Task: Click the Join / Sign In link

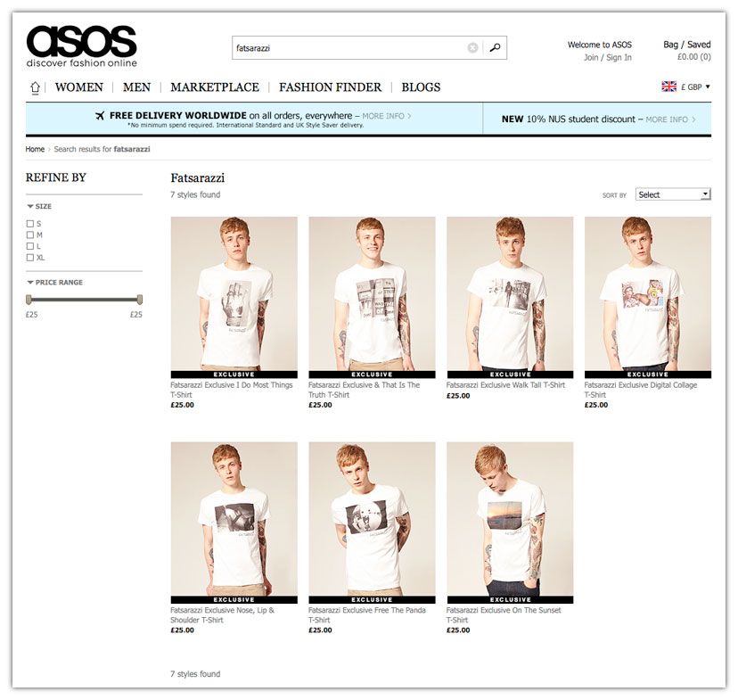Action: 608,57
